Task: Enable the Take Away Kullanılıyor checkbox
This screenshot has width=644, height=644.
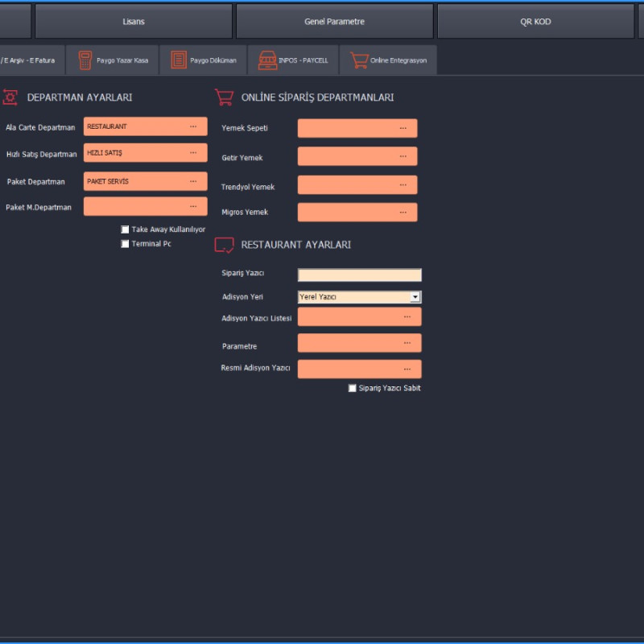Action: (x=125, y=229)
